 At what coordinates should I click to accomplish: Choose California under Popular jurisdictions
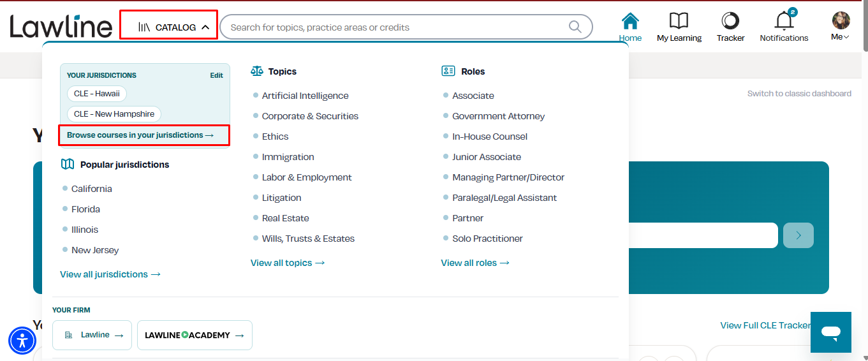coord(91,189)
